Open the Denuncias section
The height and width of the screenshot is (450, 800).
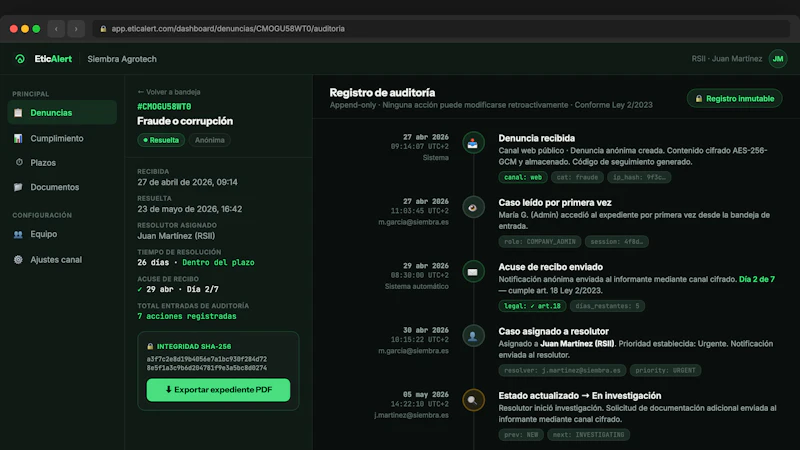[62, 113]
